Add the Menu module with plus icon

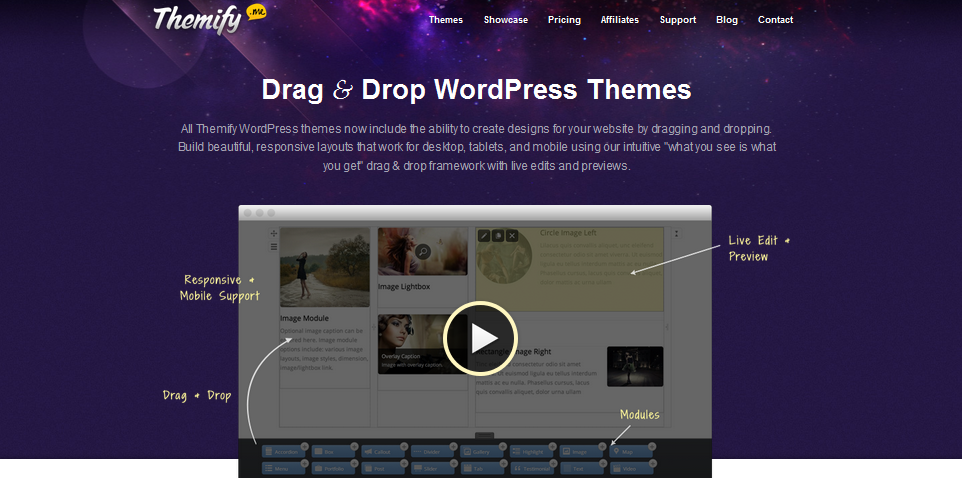point(305,463)
